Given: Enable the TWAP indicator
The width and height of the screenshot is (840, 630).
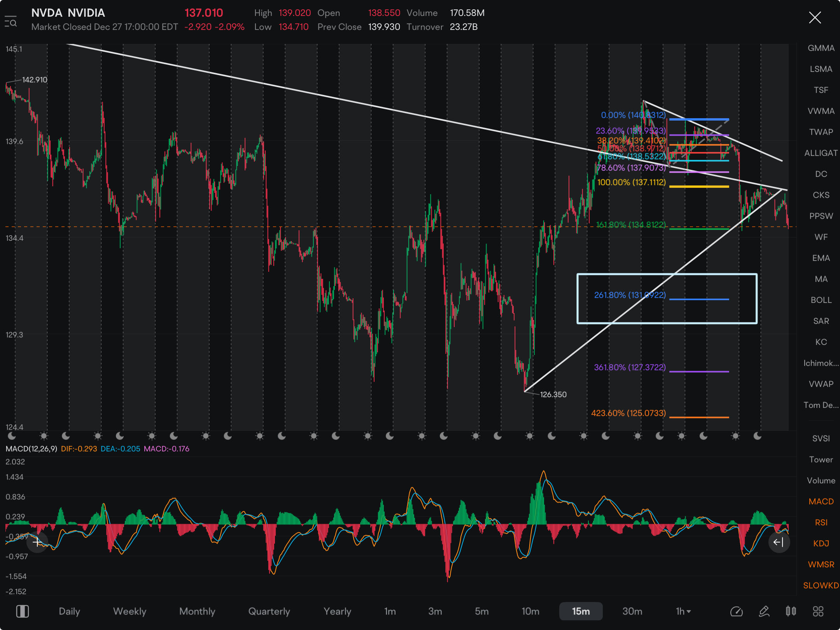Looking at the screenshot, I should pyautogui.click(x=821, y=132).
